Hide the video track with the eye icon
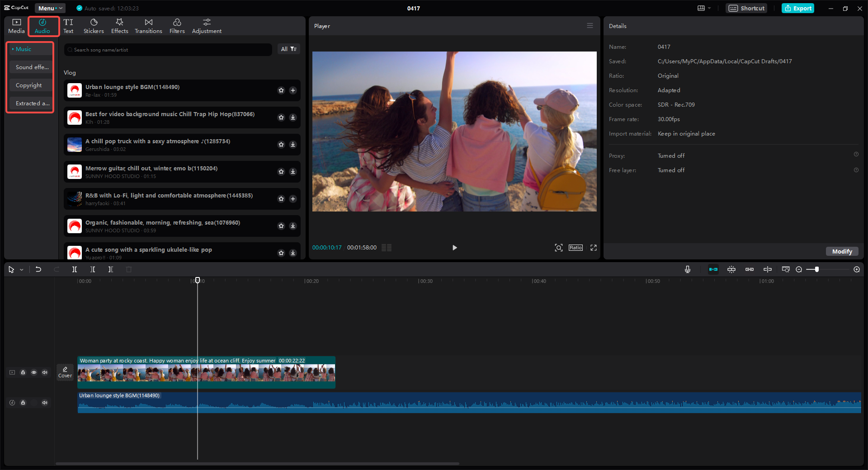The width and height of the screenshot is (868, 470). [34, 372]
